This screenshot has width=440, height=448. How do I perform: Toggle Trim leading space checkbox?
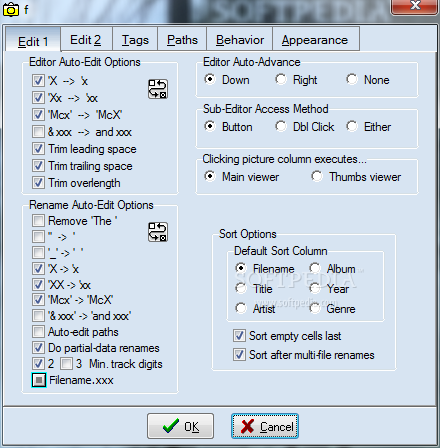pyautogui.click(x=38, y=149)
